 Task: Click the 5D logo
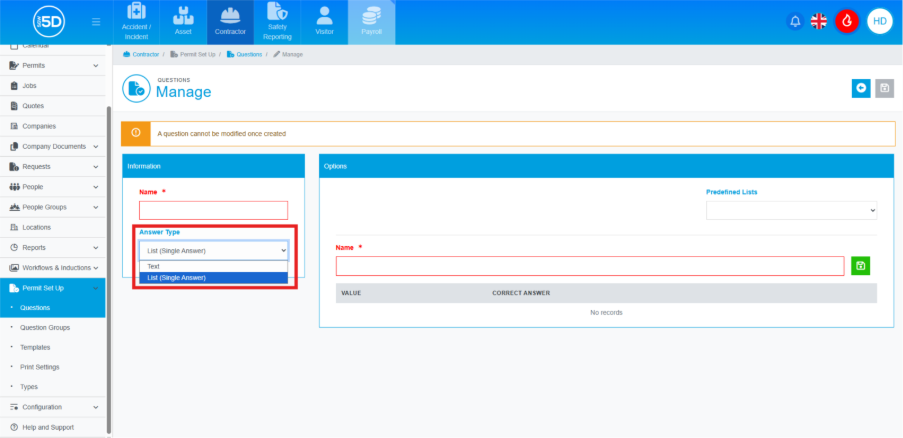[49, 22]
